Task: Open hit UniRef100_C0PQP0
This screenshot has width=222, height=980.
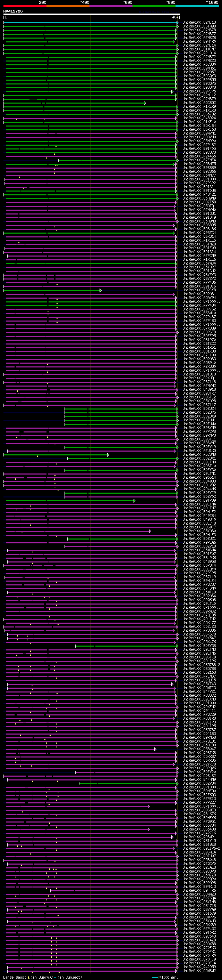Action: (199, 879)
